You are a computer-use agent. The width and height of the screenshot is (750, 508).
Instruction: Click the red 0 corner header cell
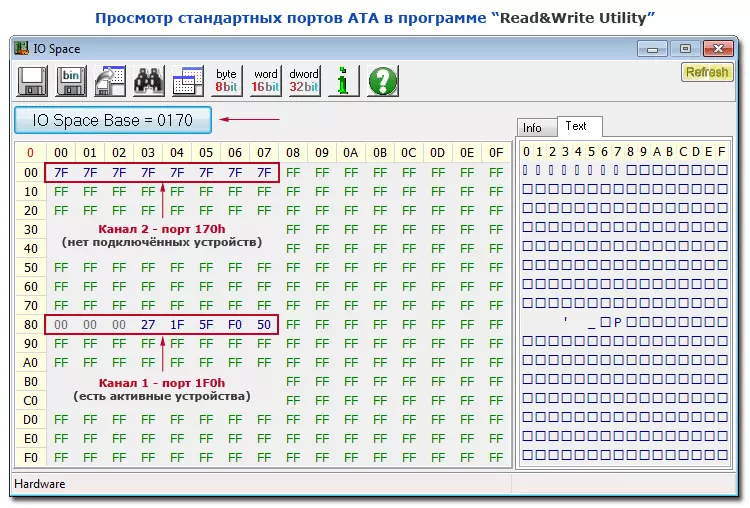31,153
